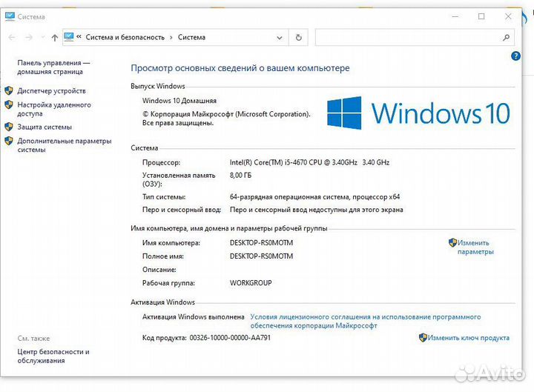Screen dimensions: 534x392
Task: Click the shield icon beside Защита системы
Action: [9, 127]
